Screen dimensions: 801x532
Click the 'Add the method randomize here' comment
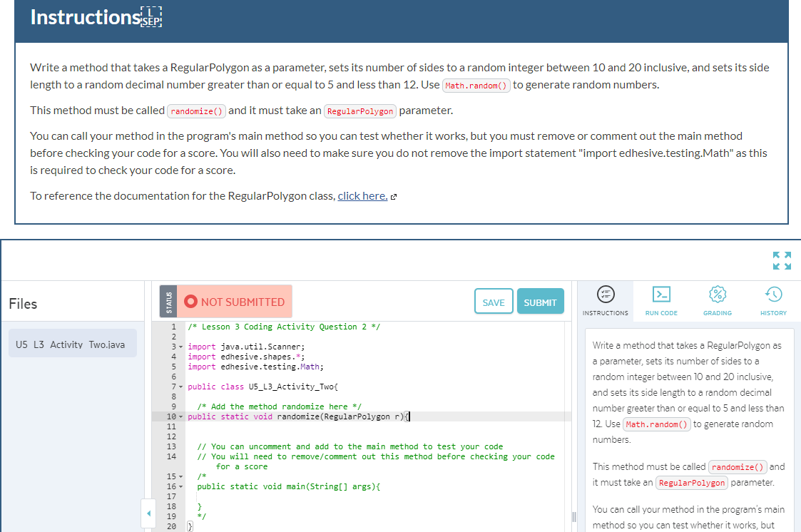[279, 407]
